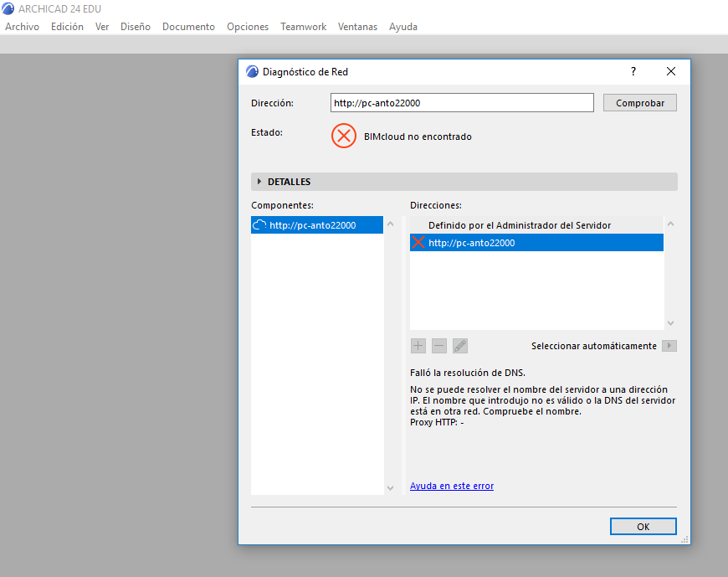Click the cloud icon in Componentes list
Image resolution: width=728 pixels, height=577 pixels.
click(x=259, y=224)
